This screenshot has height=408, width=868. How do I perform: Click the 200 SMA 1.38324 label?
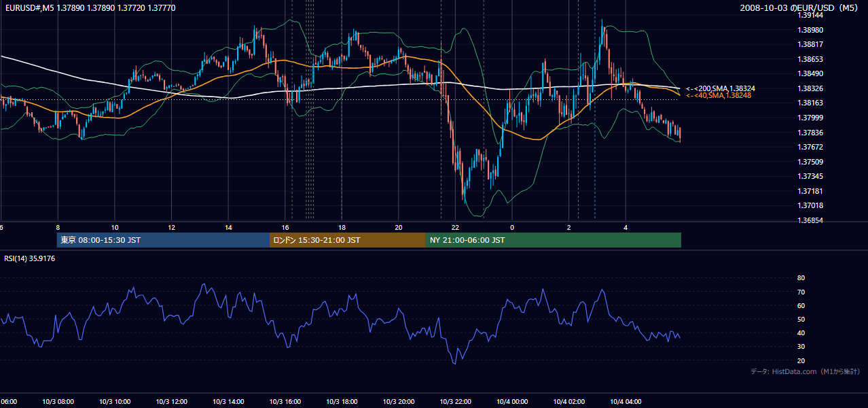[x=721, y=88]
